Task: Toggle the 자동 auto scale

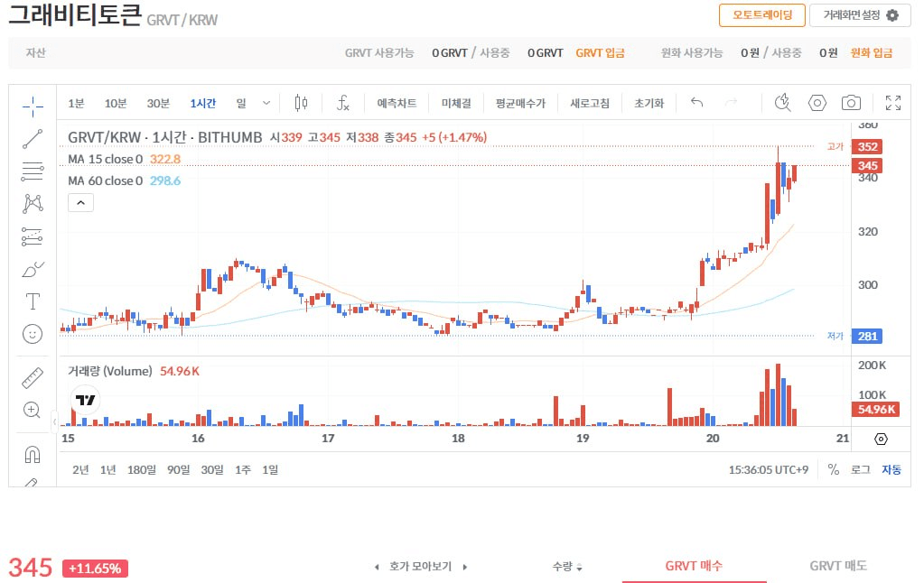Action: click(891, 469)
